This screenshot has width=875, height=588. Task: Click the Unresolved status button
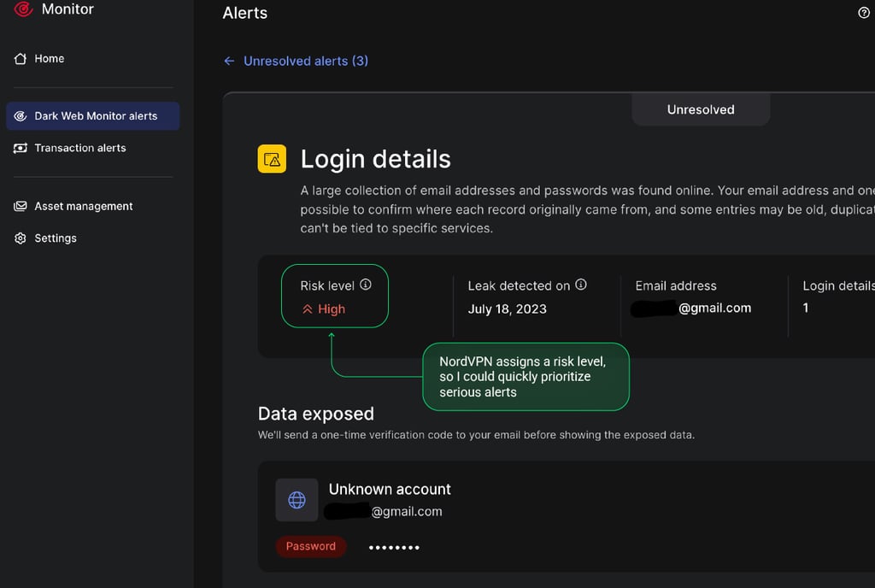tap(701, 109)
